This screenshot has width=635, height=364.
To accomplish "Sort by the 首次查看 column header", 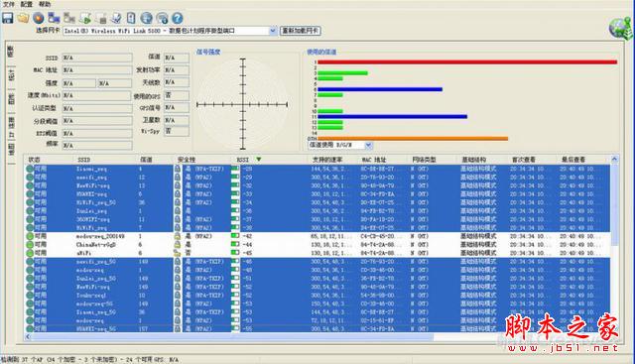I will (x=523, y=160).
